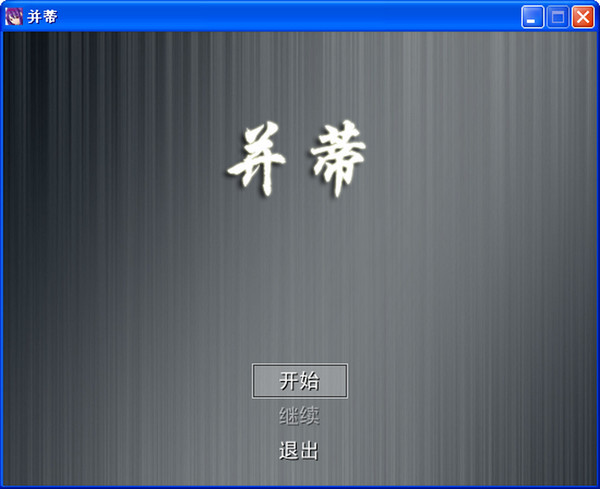Viewport: 600px width, 489px height.
Task: Click the 并蒂 window title text
Action: (x=42, y=17)
